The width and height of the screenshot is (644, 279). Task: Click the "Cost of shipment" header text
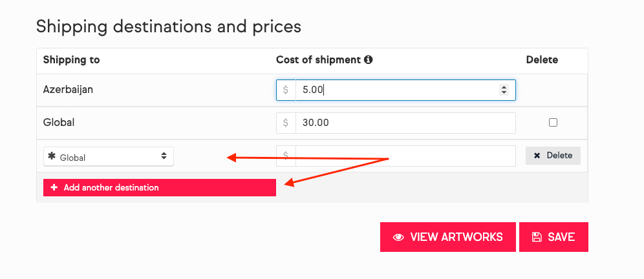tap(317, 60)
